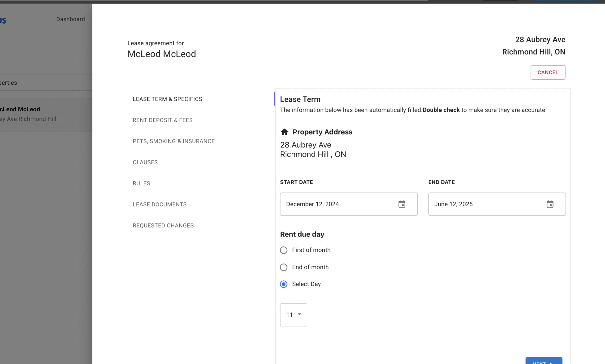Click the dropdown arrow next to 11
605x364 pixels.
pyautogui.click(x=299, y=314)
